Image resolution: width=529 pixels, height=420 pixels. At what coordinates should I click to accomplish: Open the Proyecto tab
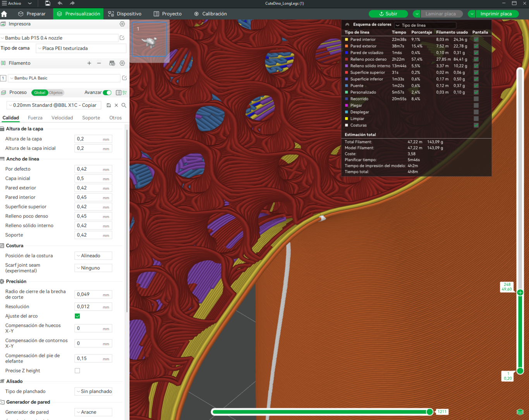[x=168, y=14]
